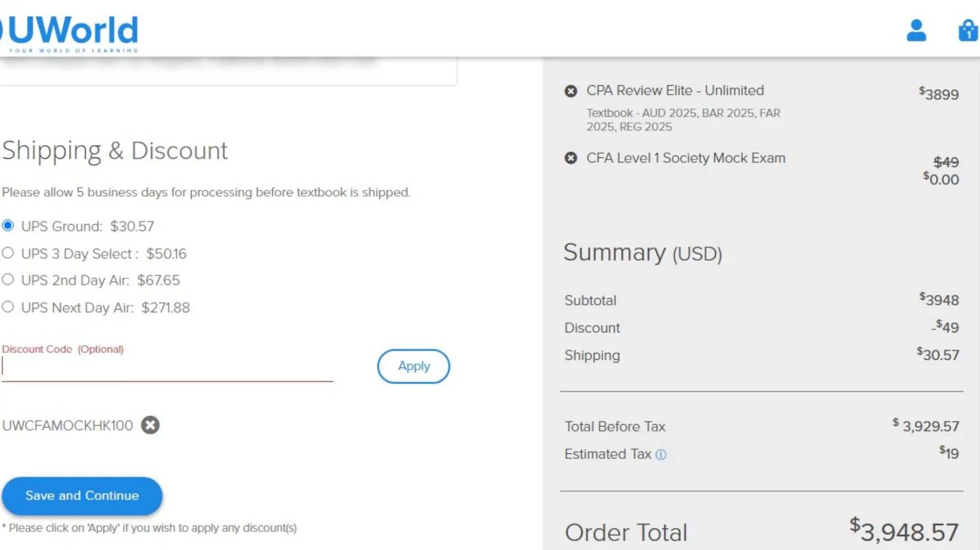
Task: Select UPS 2nd Day Air shipping
Action: [8, 279]
